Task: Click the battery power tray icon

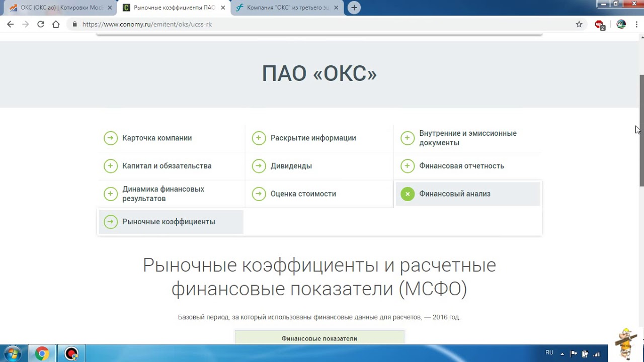Action: [585, 353]
